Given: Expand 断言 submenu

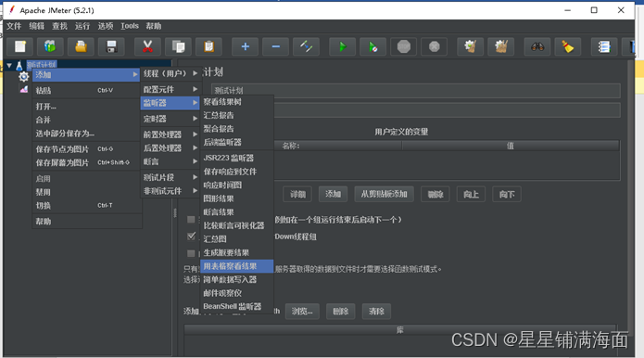Looking at the screenshot, I should pyautogui.click(x=170, y=161).
